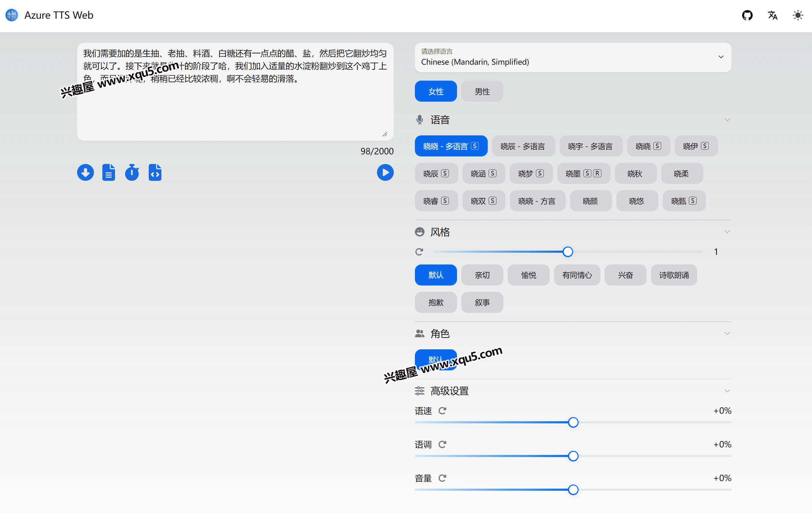Reset the 音量 volume value
The image size is (812, 513).
[x=442, y=478]
